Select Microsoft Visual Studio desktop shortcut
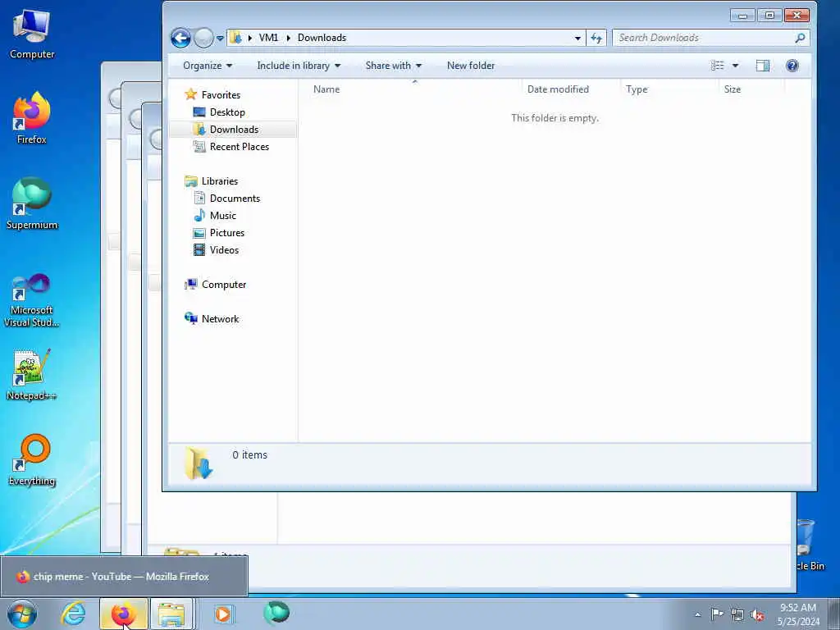The height and width of the screenshot is (630, 840). point(32,300)
